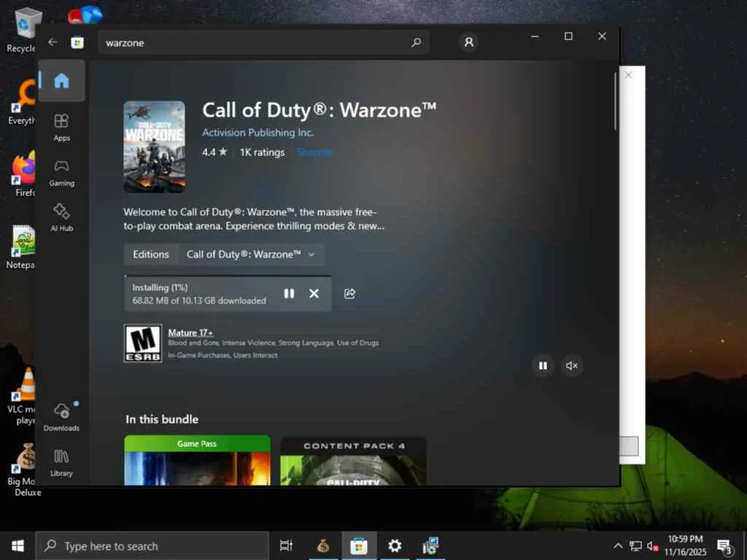Click the Microsoft Store taskbar icon
This screenshot has width=747, height=560.
click(x=359, y=545)
